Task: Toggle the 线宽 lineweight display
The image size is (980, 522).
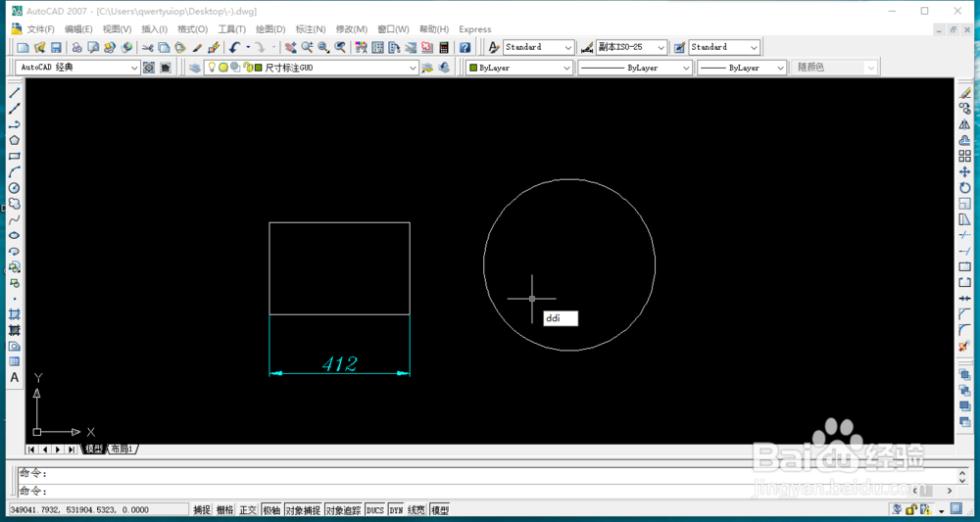Action: point(416,510)
